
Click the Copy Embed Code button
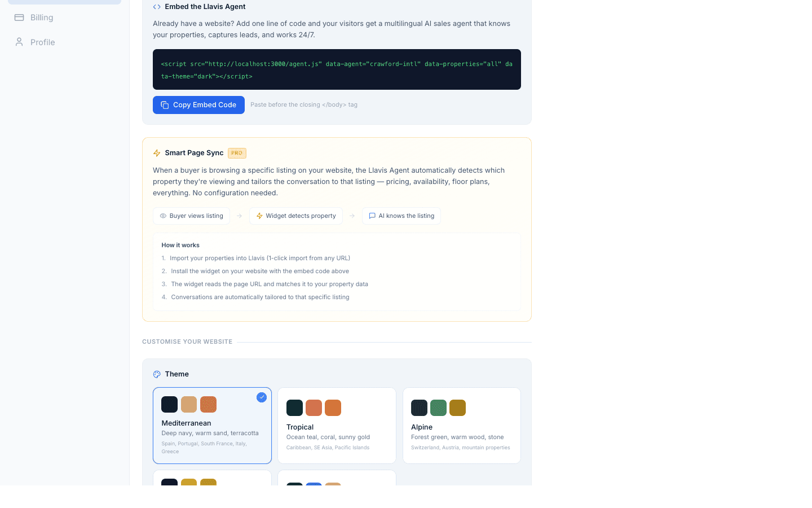(x=198, y=105)
